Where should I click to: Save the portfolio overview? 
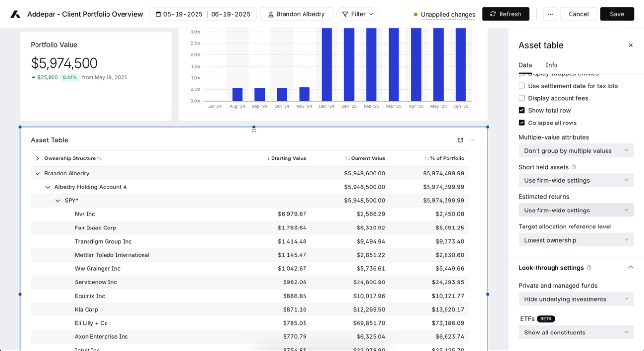coord(617,14)
